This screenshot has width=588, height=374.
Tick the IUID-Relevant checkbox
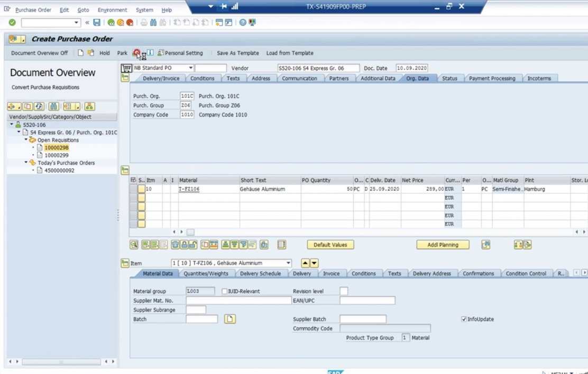point(224,291)
